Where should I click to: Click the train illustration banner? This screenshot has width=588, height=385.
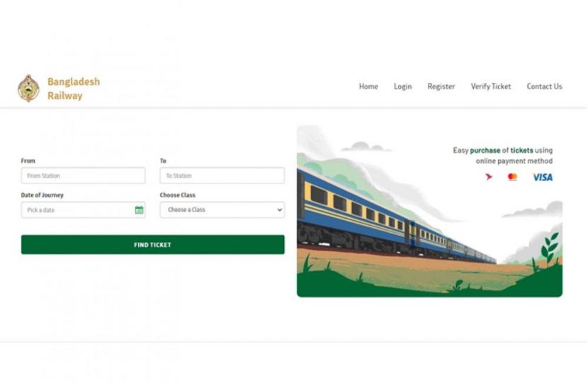click(430, 211)
